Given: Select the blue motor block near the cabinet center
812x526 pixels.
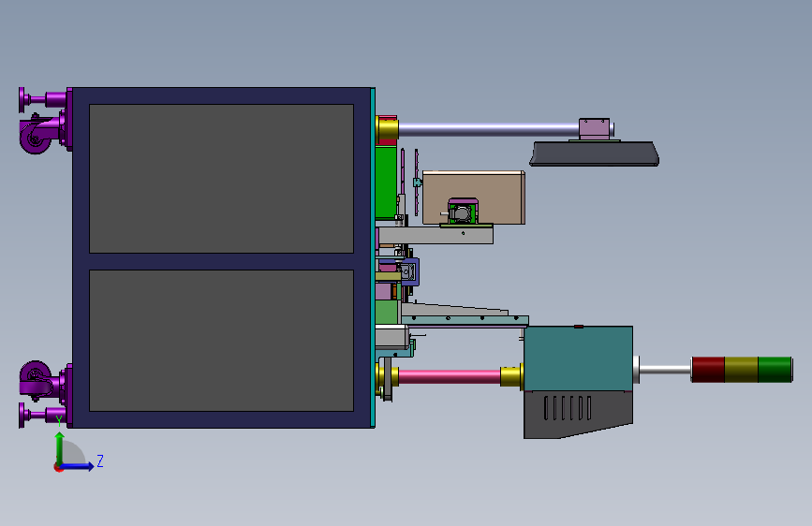Looking at the screenshot, I should (x=409, y=271).
